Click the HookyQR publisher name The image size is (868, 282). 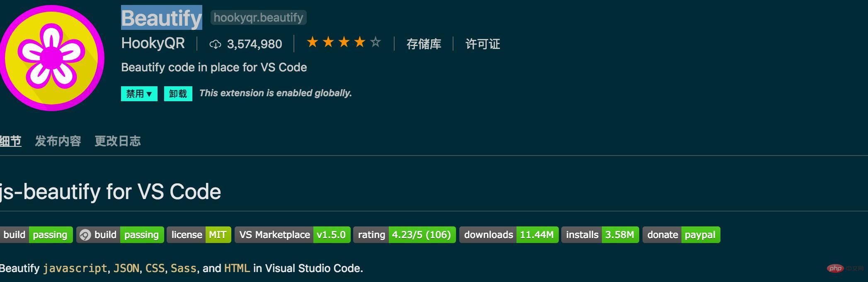[x=153, y=43]
